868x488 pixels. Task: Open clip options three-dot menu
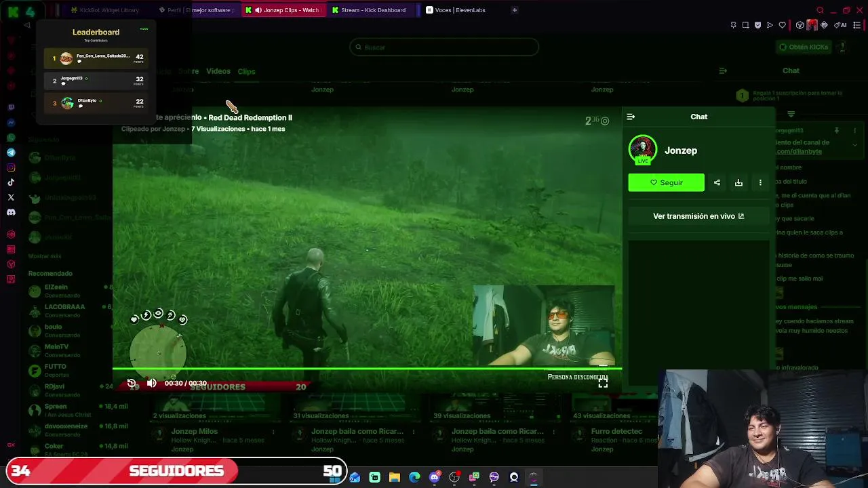[x=760, y=182]
